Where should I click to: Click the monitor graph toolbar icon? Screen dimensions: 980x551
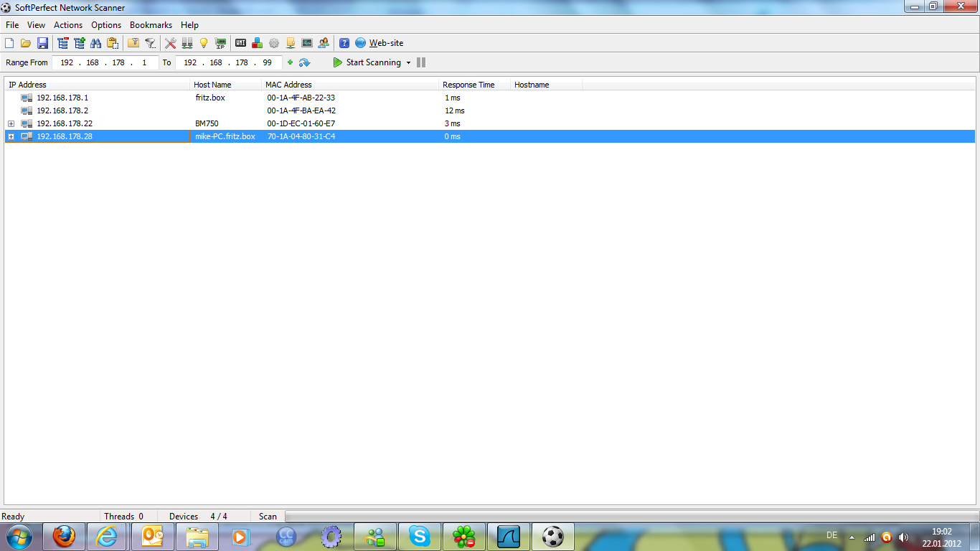coord(307,43)
